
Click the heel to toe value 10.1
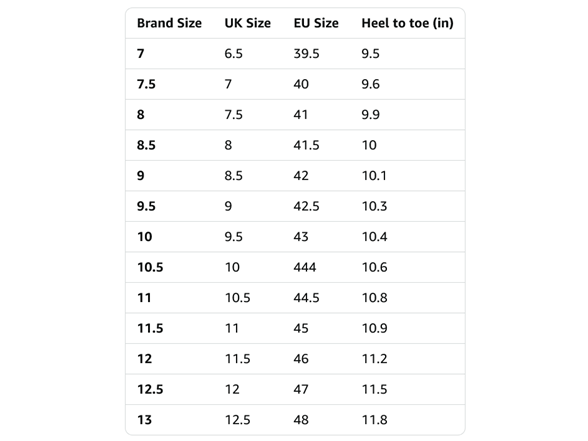(374, 176)
